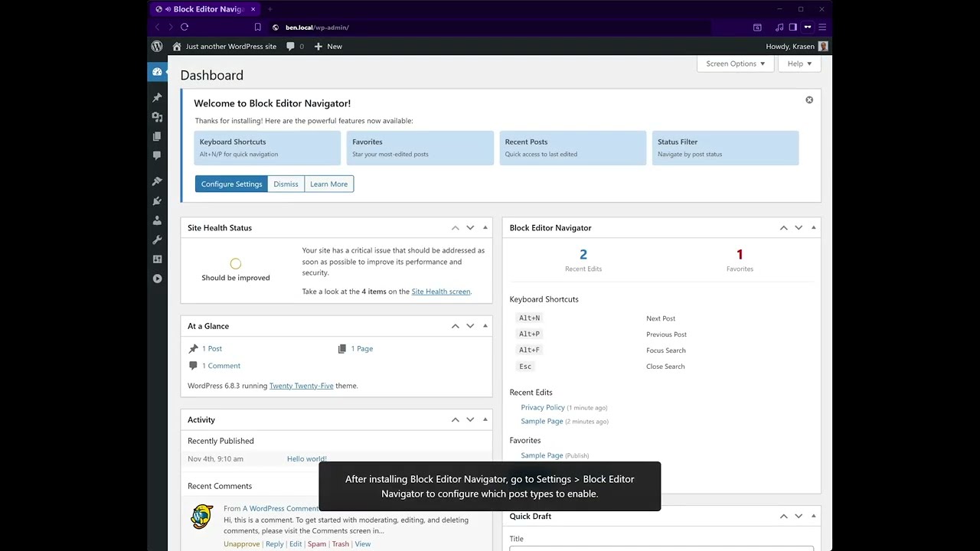Open the Pages icon in admin sidebar

(x=157, y=136)
